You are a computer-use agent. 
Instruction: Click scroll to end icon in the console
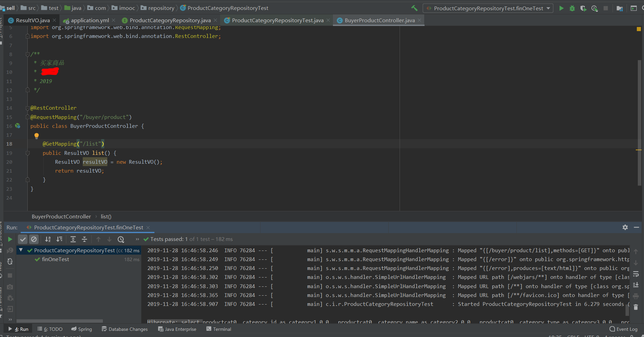coord(636,285)
